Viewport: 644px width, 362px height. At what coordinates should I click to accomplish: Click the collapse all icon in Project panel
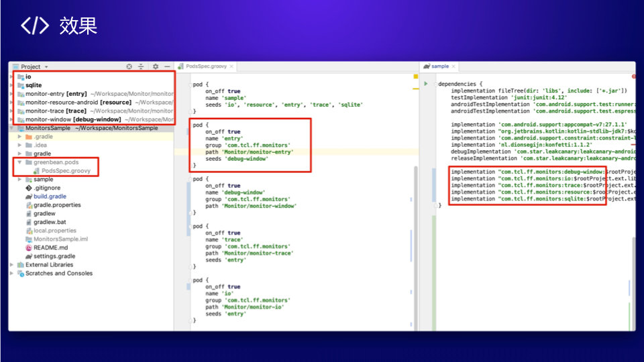(141, 66)
